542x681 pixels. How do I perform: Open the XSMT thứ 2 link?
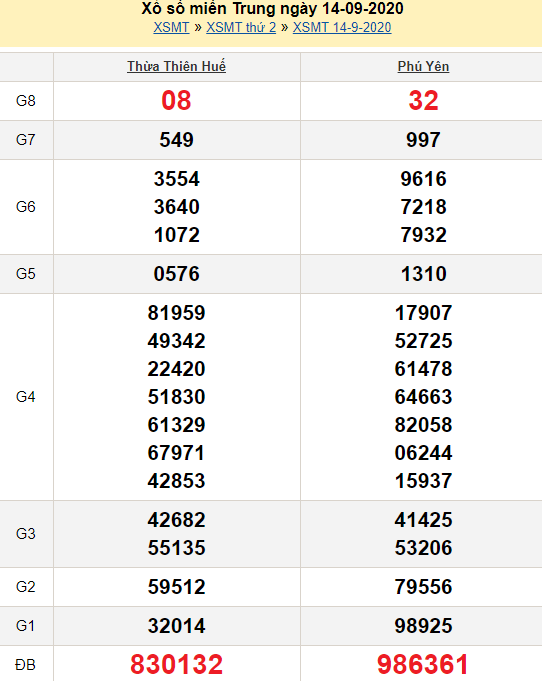[x=241, y=27]
